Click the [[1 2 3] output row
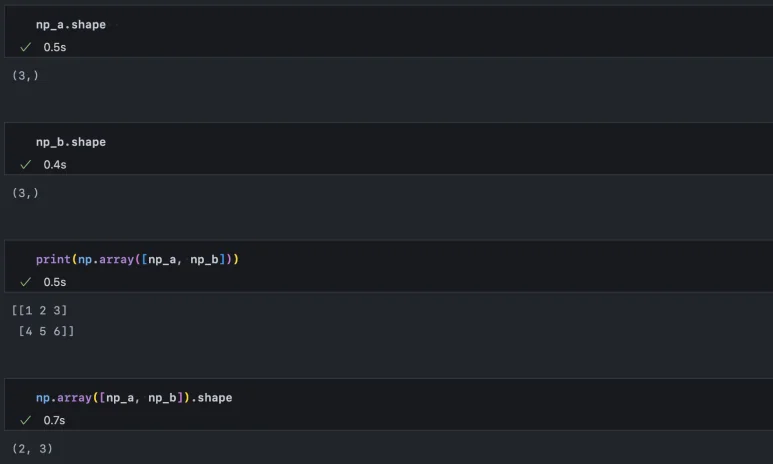Image resolution: width=773 pixels, height=464 pixels. pos(40,310)
